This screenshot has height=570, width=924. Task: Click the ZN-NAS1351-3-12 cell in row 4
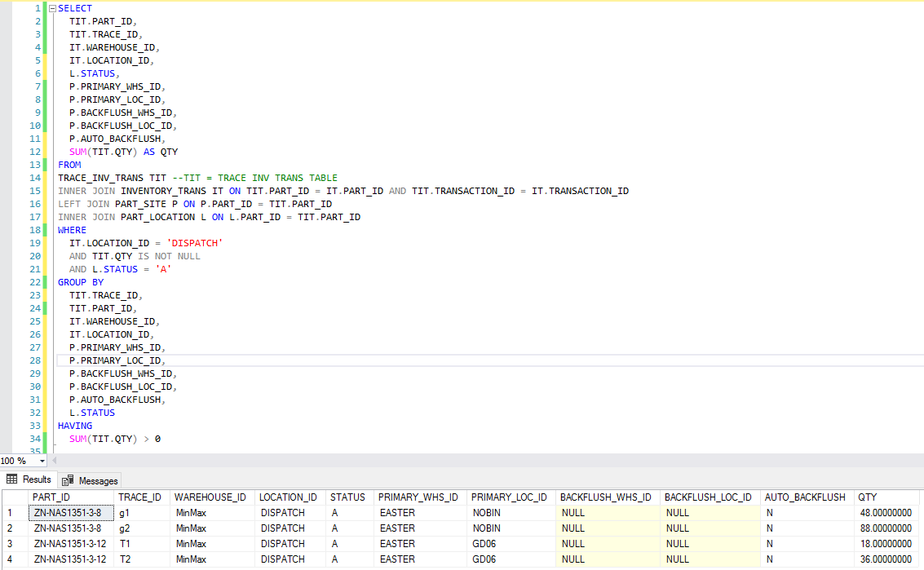tap(70, 559)
